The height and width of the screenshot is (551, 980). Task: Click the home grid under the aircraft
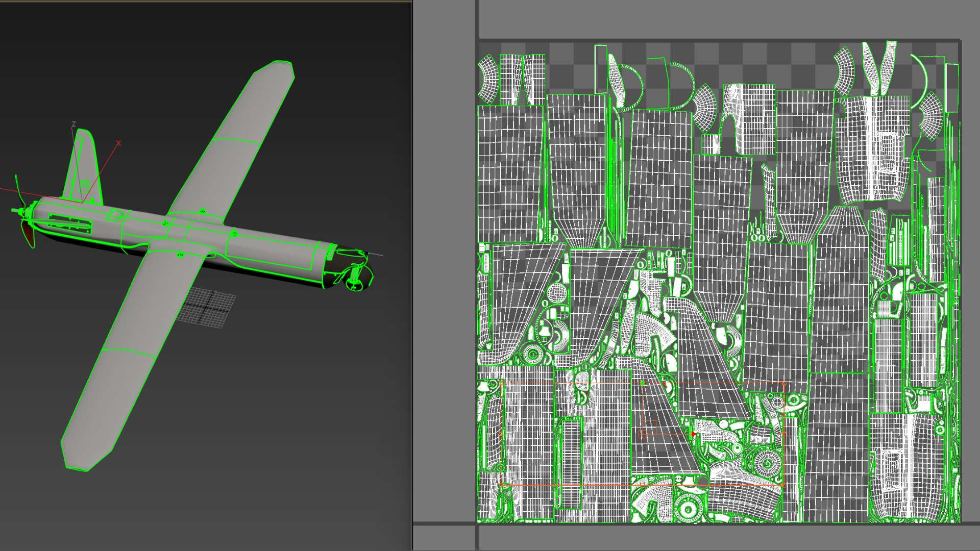(207, 307)
